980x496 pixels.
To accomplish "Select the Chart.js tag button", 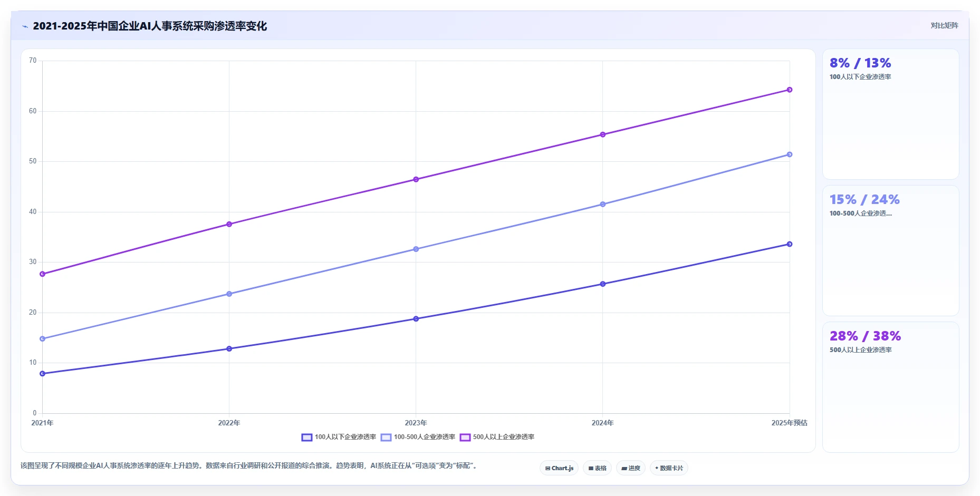I will pyautogui.click(x=559, y=468).
